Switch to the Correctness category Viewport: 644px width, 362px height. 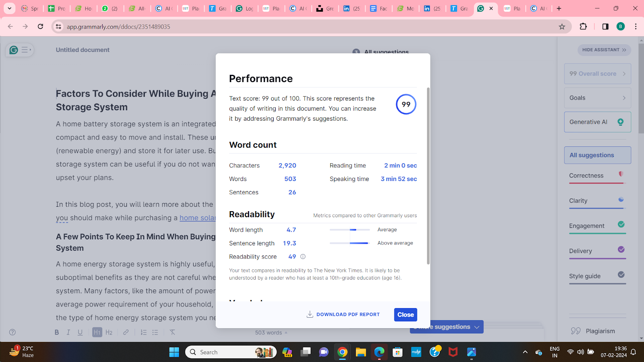click(x=598, y=176)
